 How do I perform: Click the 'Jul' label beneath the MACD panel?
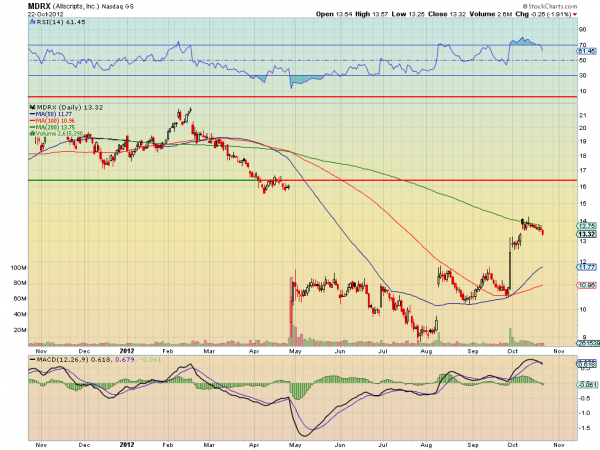pos(383,445)
